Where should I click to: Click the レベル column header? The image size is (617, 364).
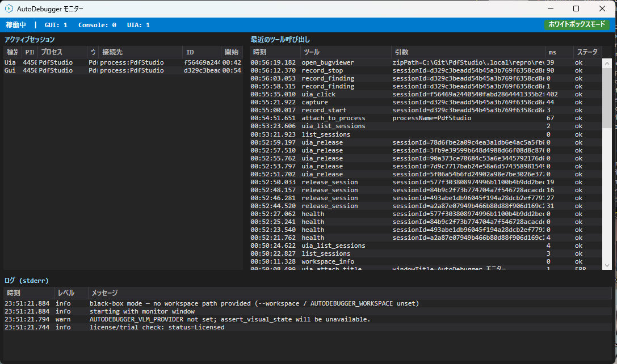click(x=71, y=293)
